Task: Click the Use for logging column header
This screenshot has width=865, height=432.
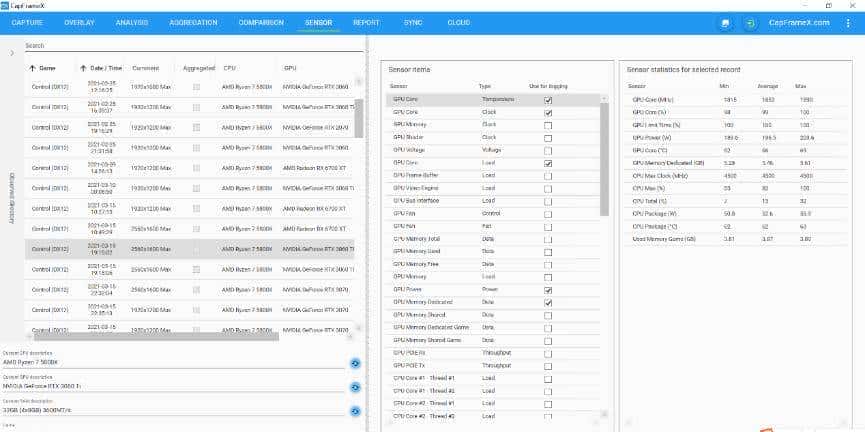Action: [548, 87]
